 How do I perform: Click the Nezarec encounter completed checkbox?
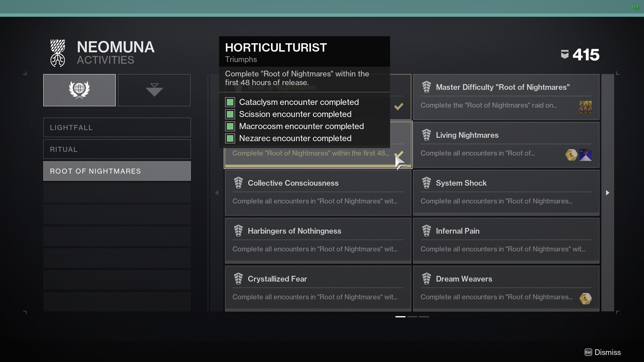point(230,138)
